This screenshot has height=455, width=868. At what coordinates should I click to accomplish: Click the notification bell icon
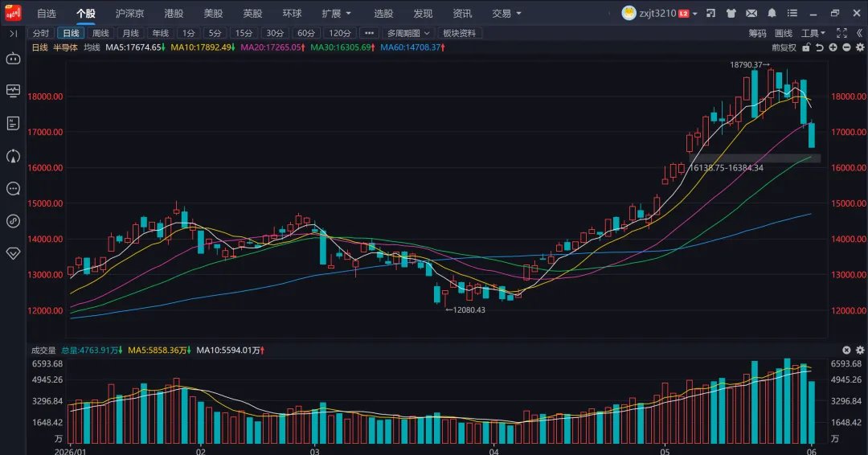[772, 14]
